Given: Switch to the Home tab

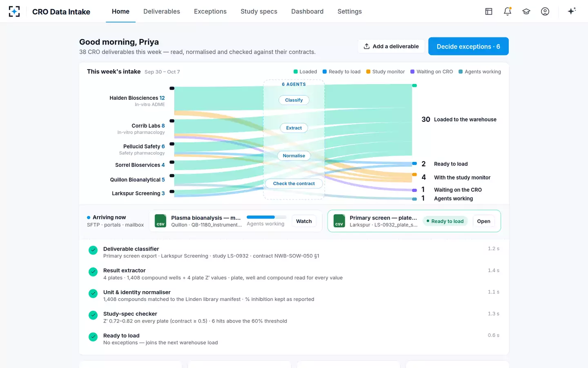Looking at the screenshot, I should pyautogui.click(x=120, y=11).
